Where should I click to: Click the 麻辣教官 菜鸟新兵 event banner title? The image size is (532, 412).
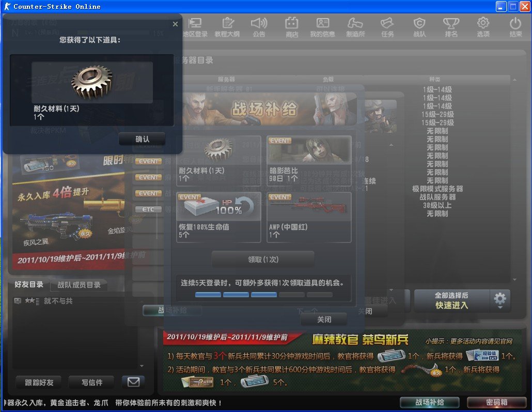tap(359, 339)
